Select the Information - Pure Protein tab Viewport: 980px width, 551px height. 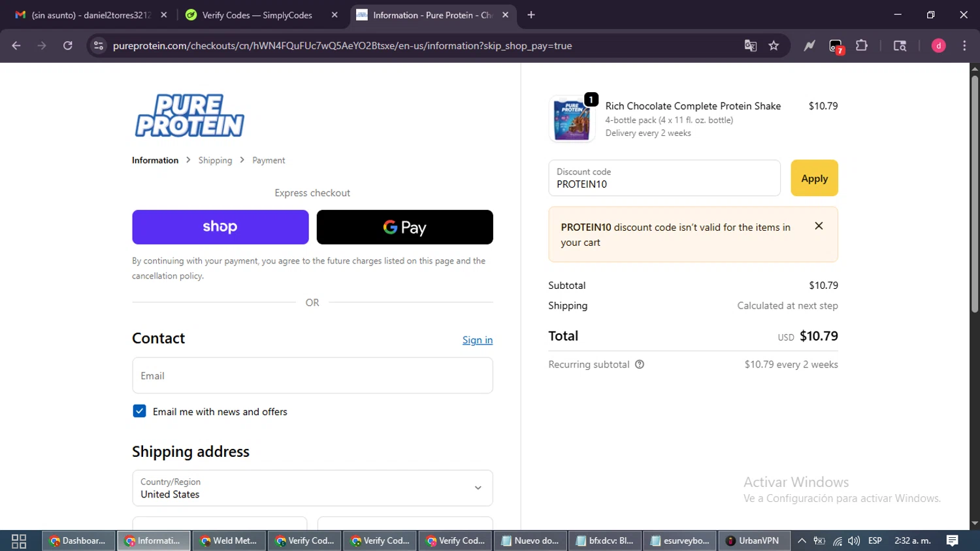pyautogui.click(x=433, y=15)
